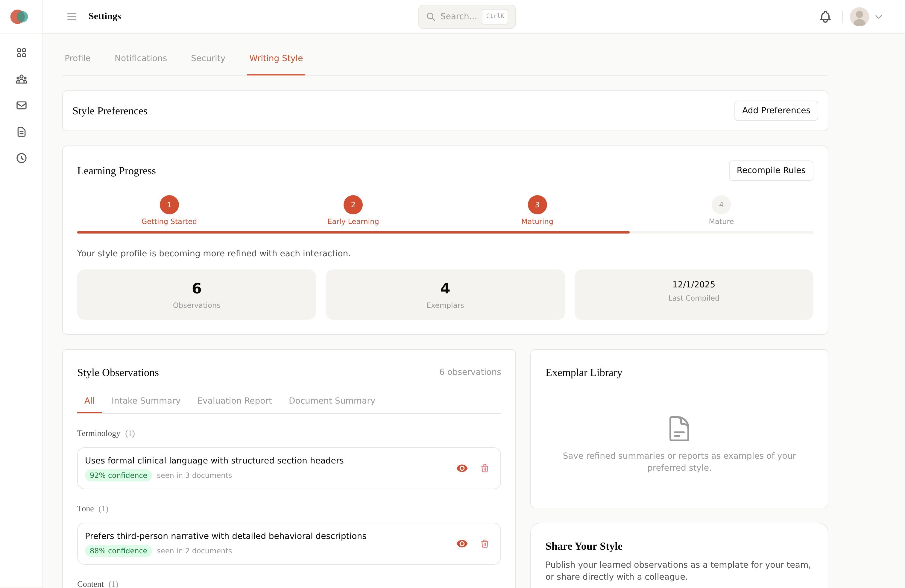
Task: Click the learning progress bar
Action: coord(445,232)
